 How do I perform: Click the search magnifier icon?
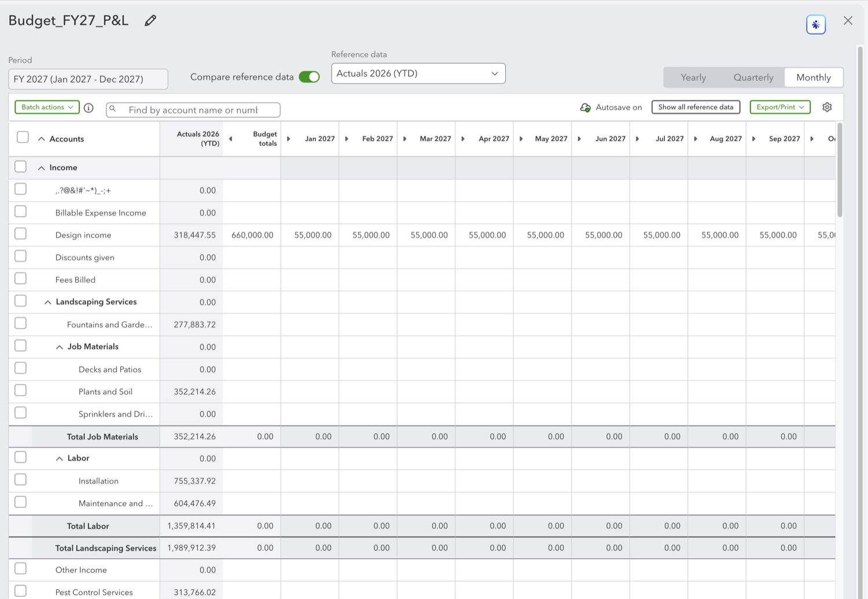(113, 109)
